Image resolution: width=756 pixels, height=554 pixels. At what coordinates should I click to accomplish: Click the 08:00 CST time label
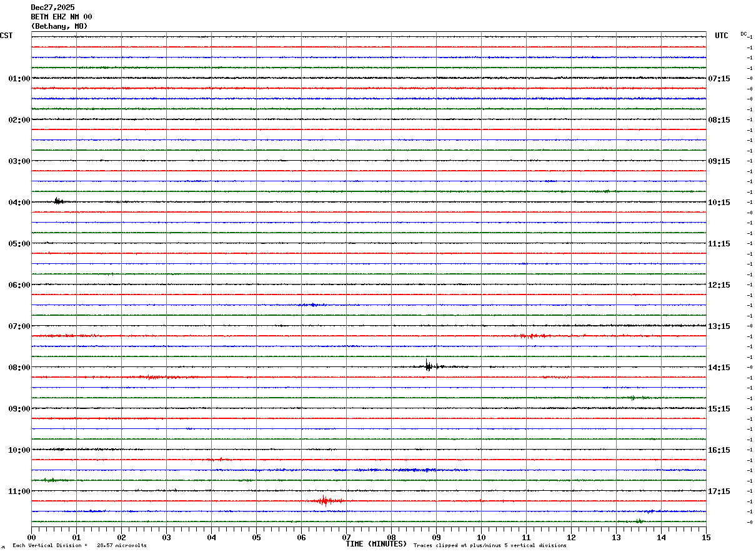(x=19, y=368)
